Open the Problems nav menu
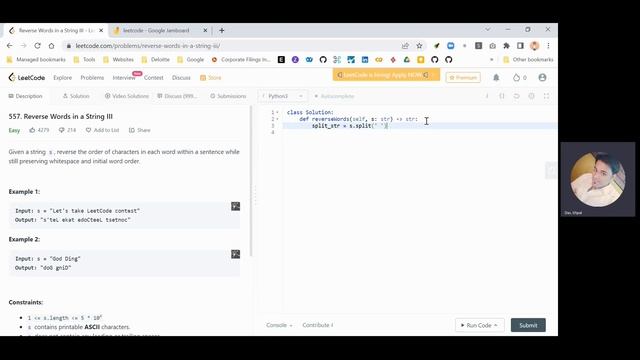This screenshot has height=360, width=640. click(x=92, y=78)
